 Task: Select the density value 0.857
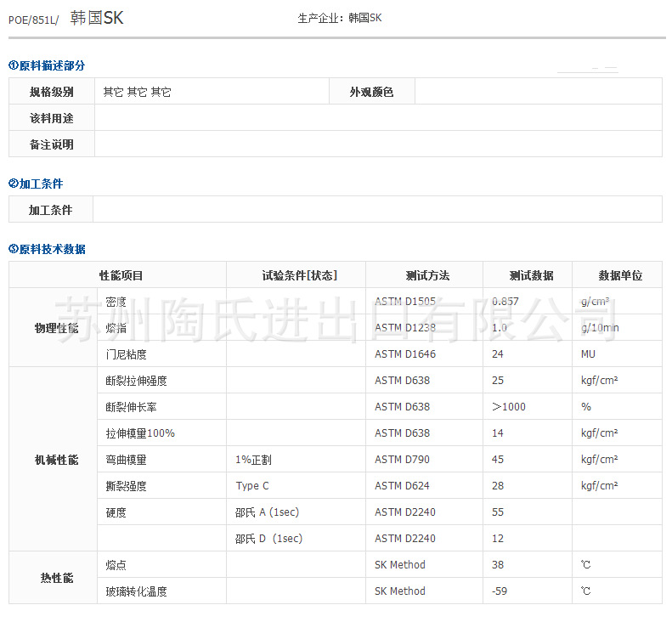tap(505, 302)
